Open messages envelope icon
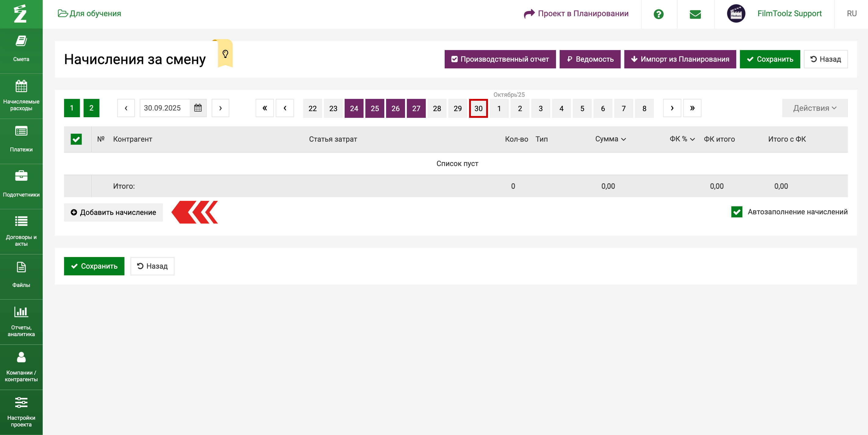The image size is (868, 435). [x=695, y=14]
